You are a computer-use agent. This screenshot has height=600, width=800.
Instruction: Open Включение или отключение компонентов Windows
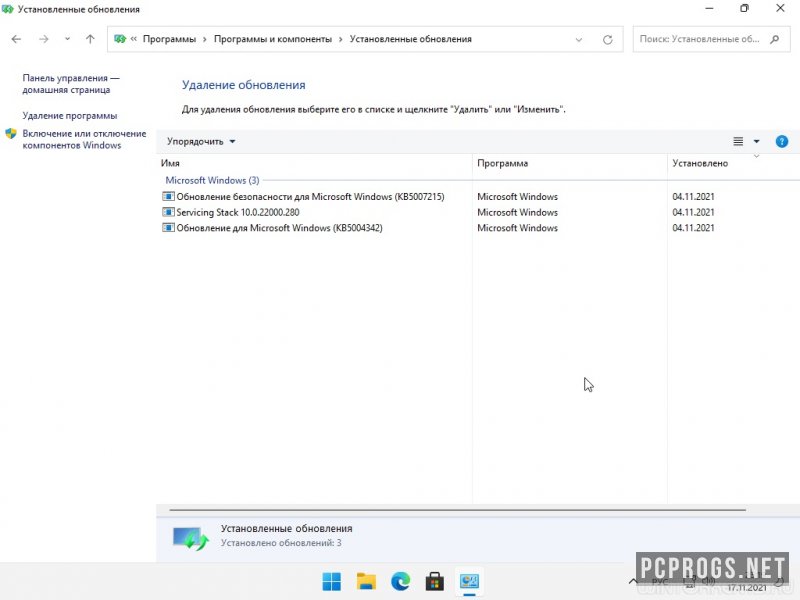click(x=84, y=139)
